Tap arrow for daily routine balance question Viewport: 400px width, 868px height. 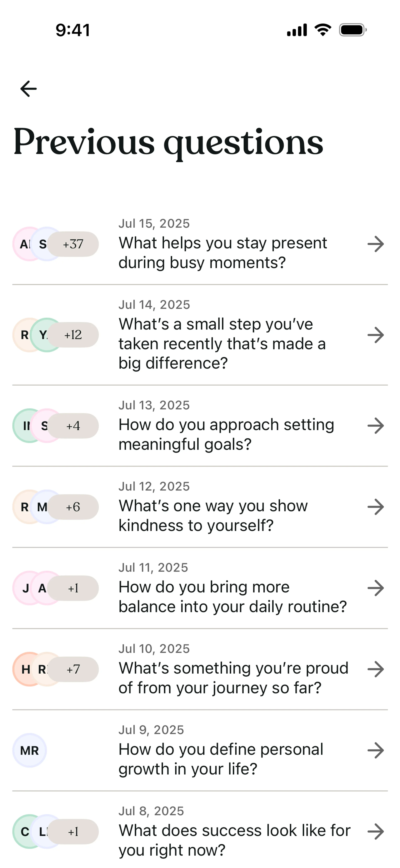pos(375,588)
